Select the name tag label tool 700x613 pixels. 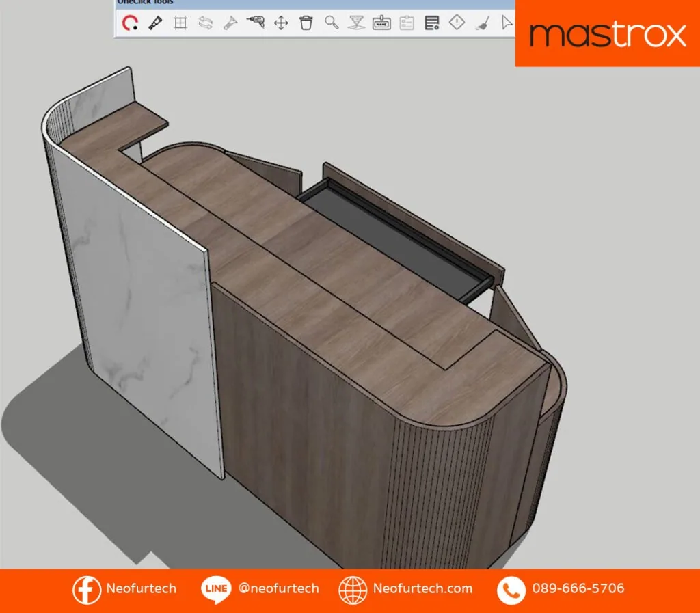click(x=381, y=23)
